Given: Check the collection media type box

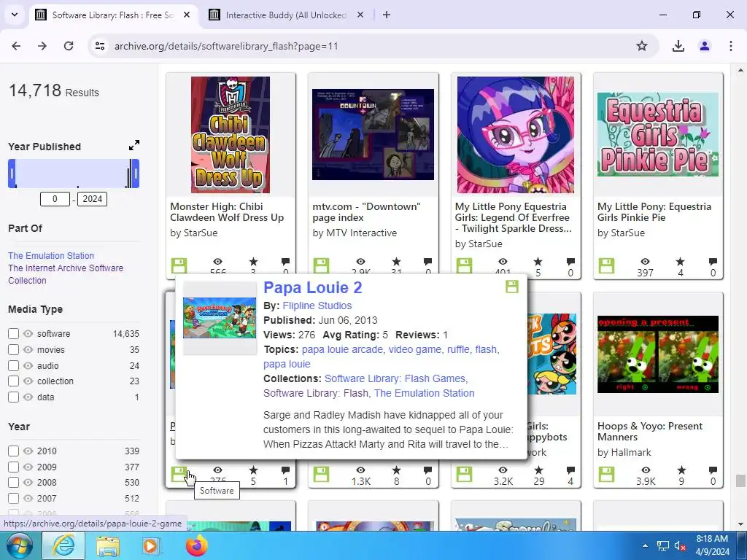Looking at the screenshot, I should (13, 381).
